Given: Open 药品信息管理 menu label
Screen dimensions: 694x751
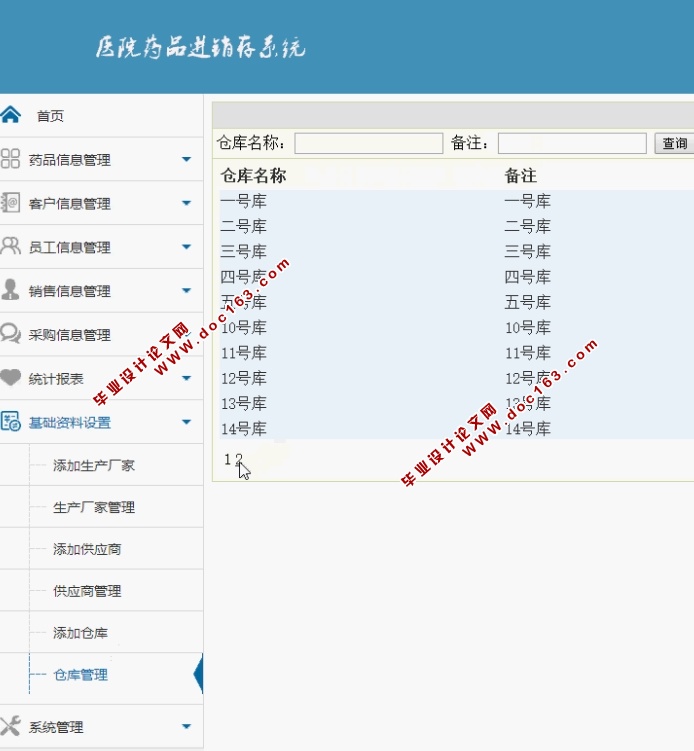Looking at the screenshot, I should pyautogui.click(x=69, y=159).
